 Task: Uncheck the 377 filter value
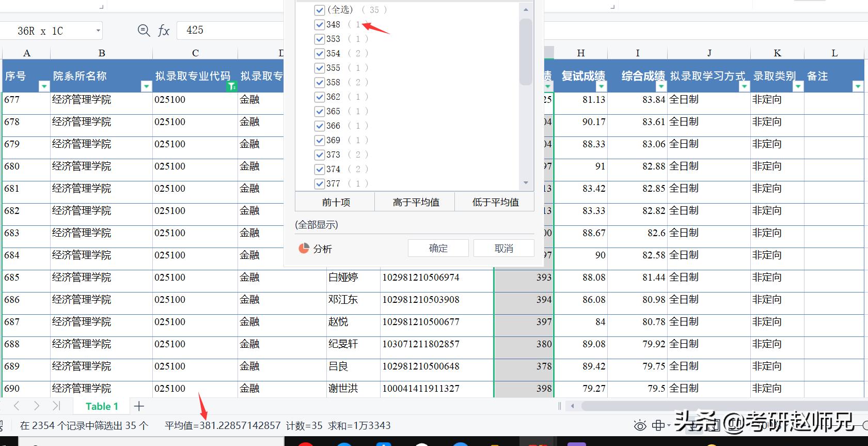click(x=320, y=183)
